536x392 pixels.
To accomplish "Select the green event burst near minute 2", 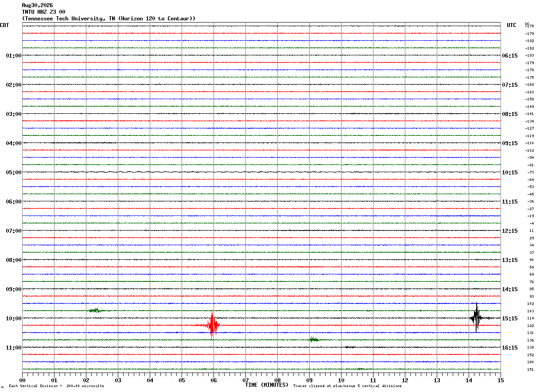I will click(96, 310).
